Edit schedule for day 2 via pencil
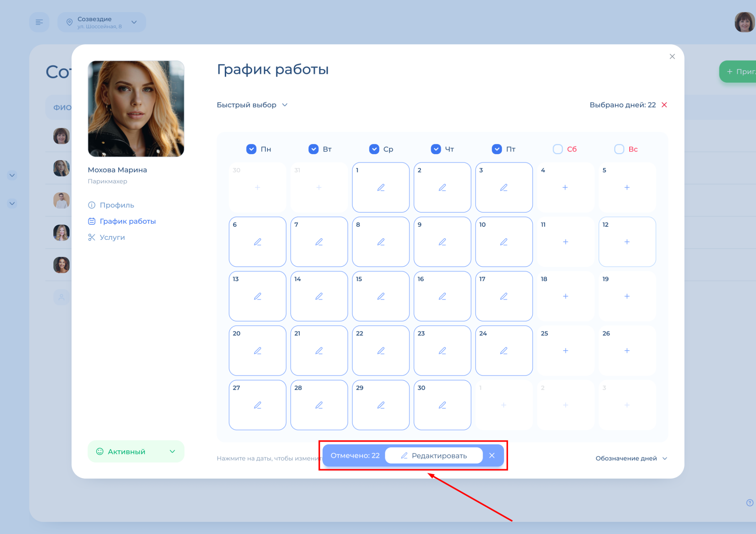 tap(442, 188)
